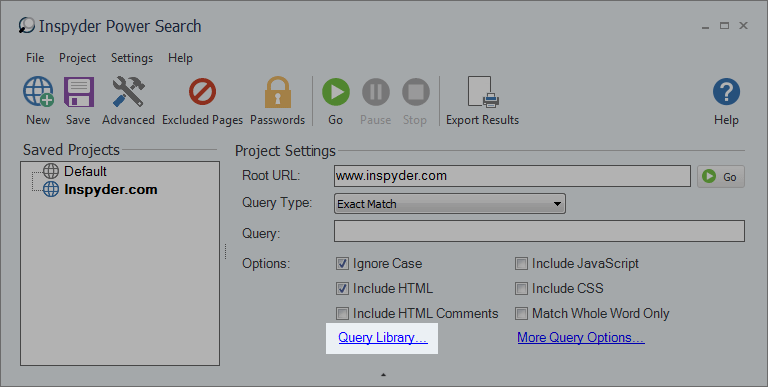
Task: Maximize the Inspyder Power Search window
Action: coord(724,25)
